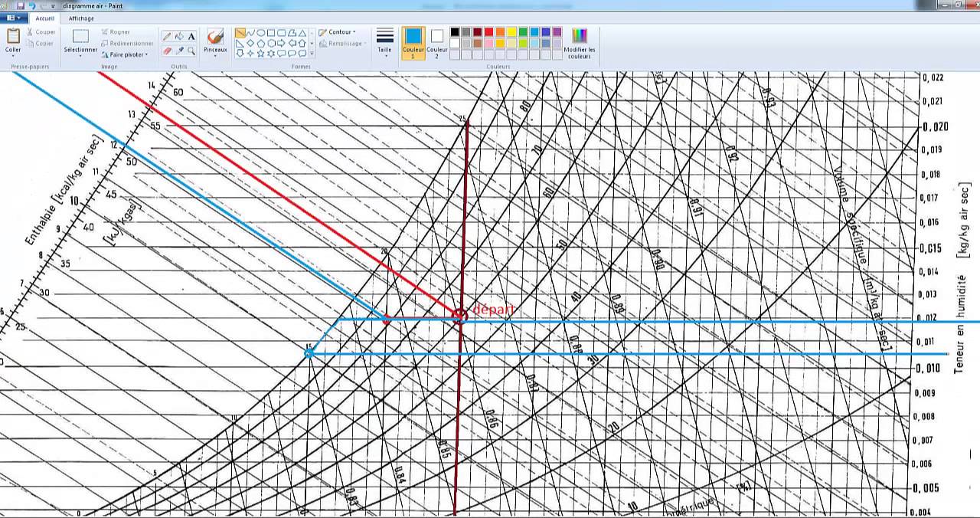Open the Coller dropdown arrow

click(x=13, y=56)
